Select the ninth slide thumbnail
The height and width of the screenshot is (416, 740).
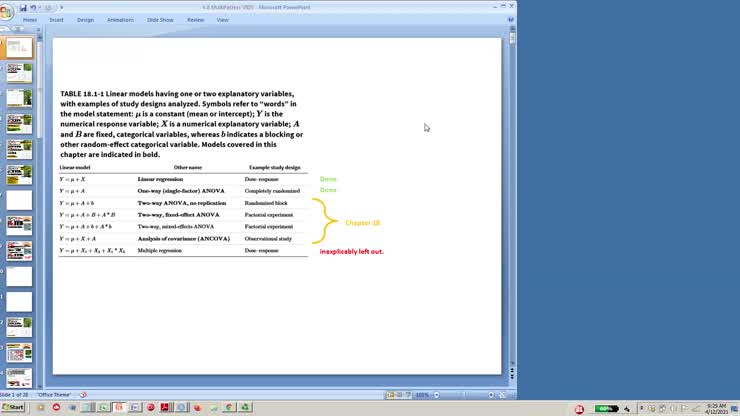19,251
